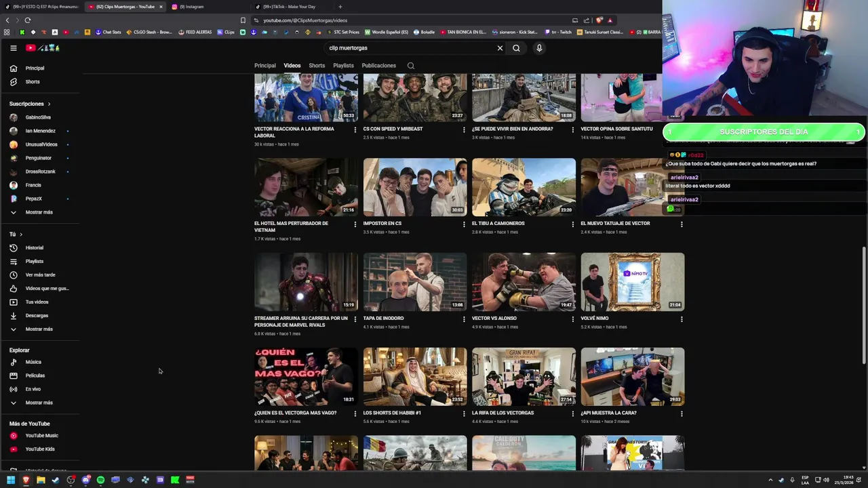The image size is (868, 488).
Task: Open a new browser tab
Action: [340, 7]
